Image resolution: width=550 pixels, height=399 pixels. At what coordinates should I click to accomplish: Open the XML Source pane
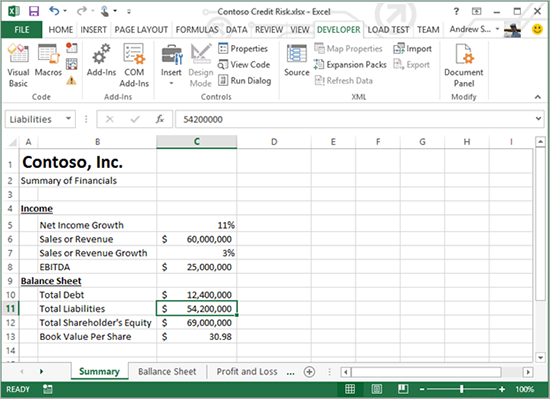click(x=297, y=60)
